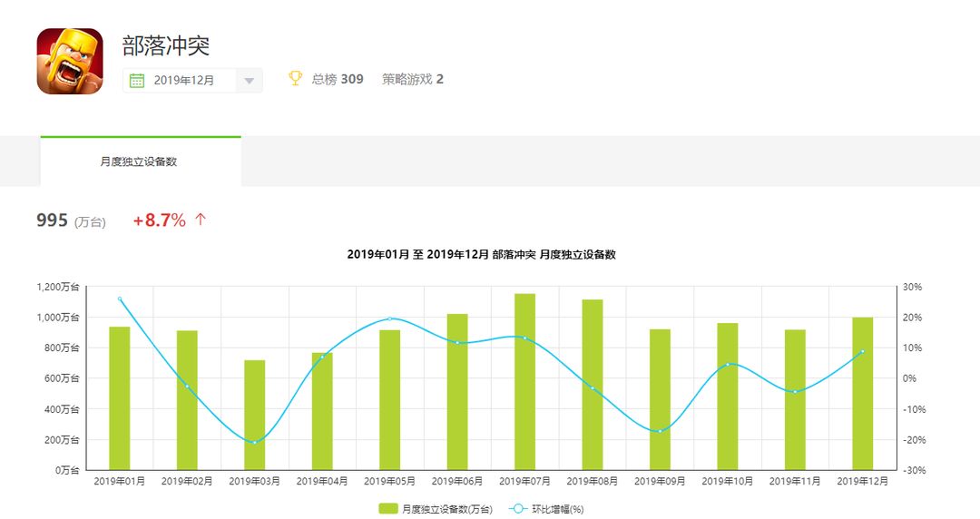Click the 2019年12月 green bar
Viewport: 980px width, 519px height.
pos(863,394)
